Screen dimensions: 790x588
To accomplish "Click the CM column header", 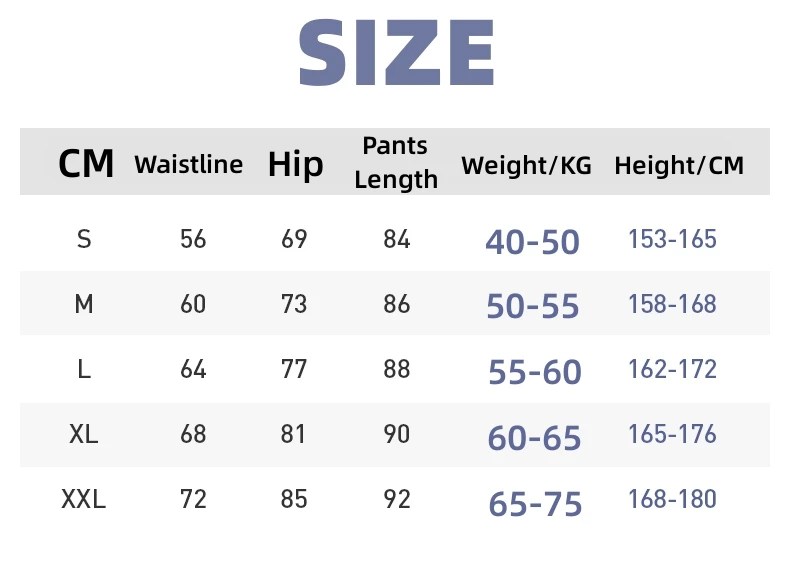I will (86, 163).
